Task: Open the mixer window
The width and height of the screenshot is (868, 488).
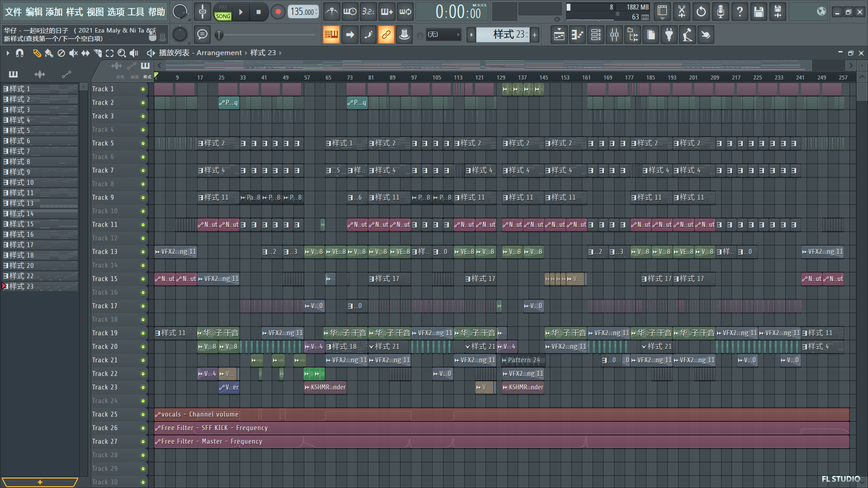Action: 614,35
